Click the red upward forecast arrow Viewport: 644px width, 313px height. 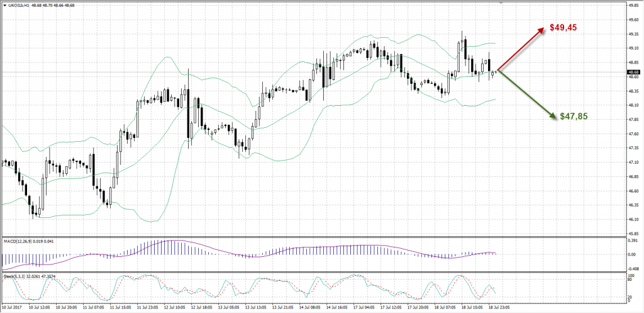point(521,49)
